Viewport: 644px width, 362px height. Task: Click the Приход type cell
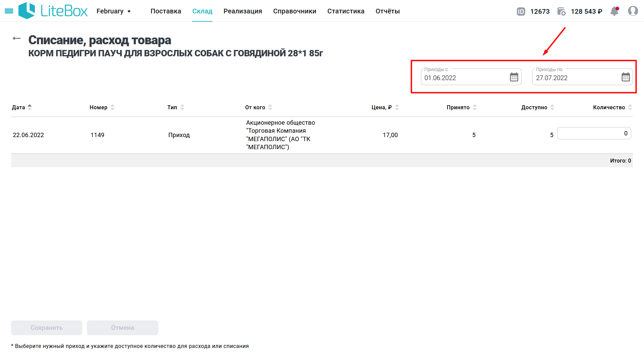[x=179, y=135]
